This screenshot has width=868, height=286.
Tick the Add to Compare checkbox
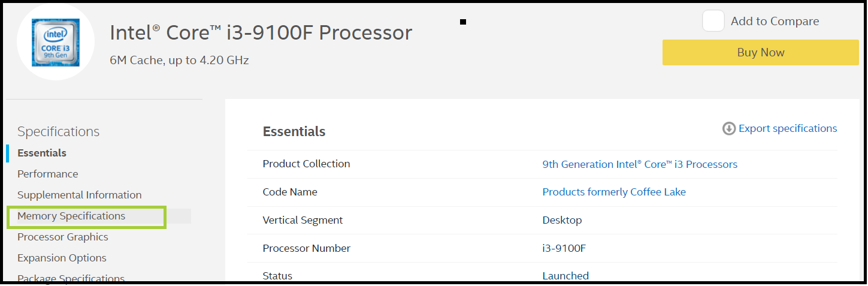pos(713,21)
